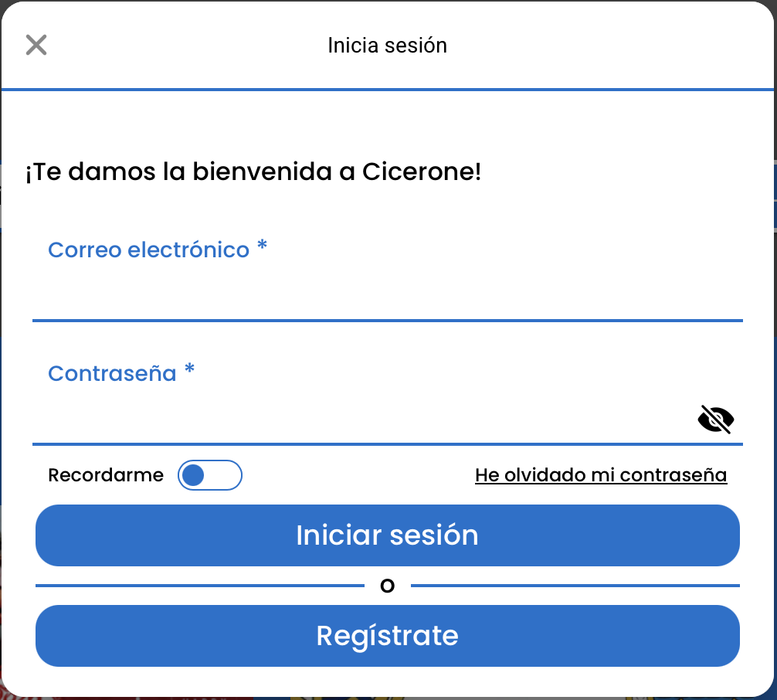Click the Contraseña field label

pos(112,373)
